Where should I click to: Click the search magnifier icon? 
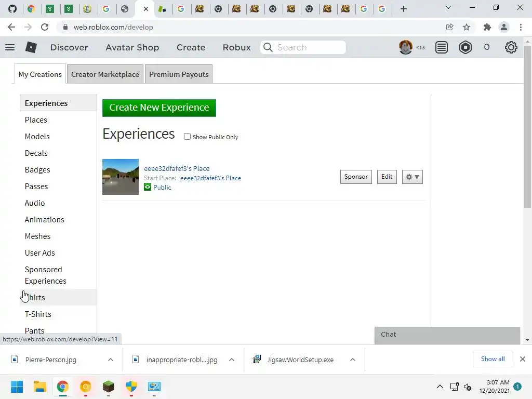pos(268,47)
